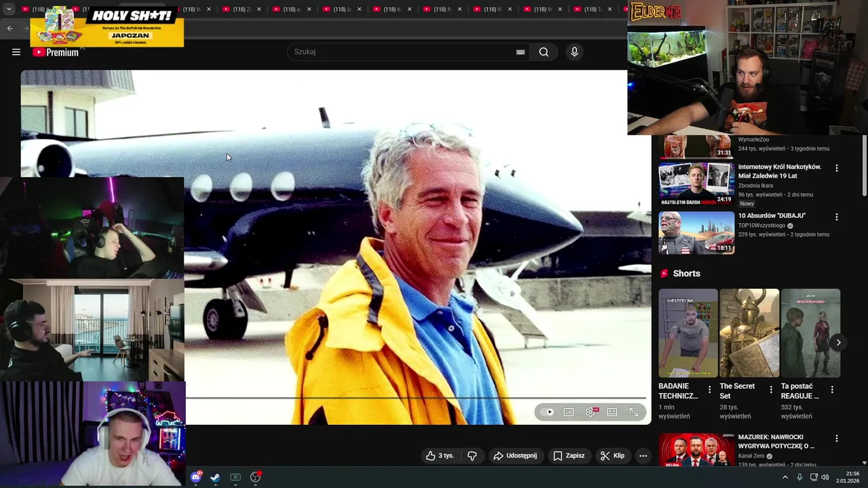The image size is (868, 488).
Task: Open options menu for MAZUREK: NAWROCKI video
Action: click(836, 439)
